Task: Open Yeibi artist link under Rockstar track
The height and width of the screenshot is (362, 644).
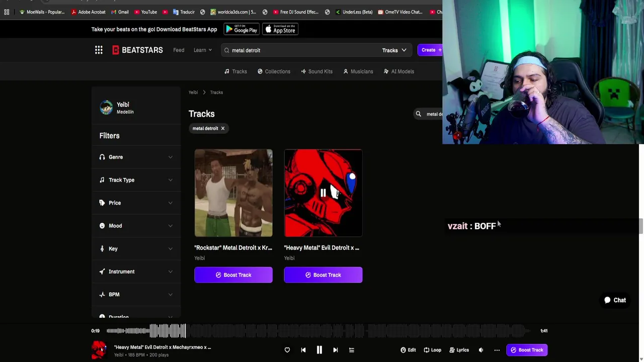Action: click(x=200, y=258)
